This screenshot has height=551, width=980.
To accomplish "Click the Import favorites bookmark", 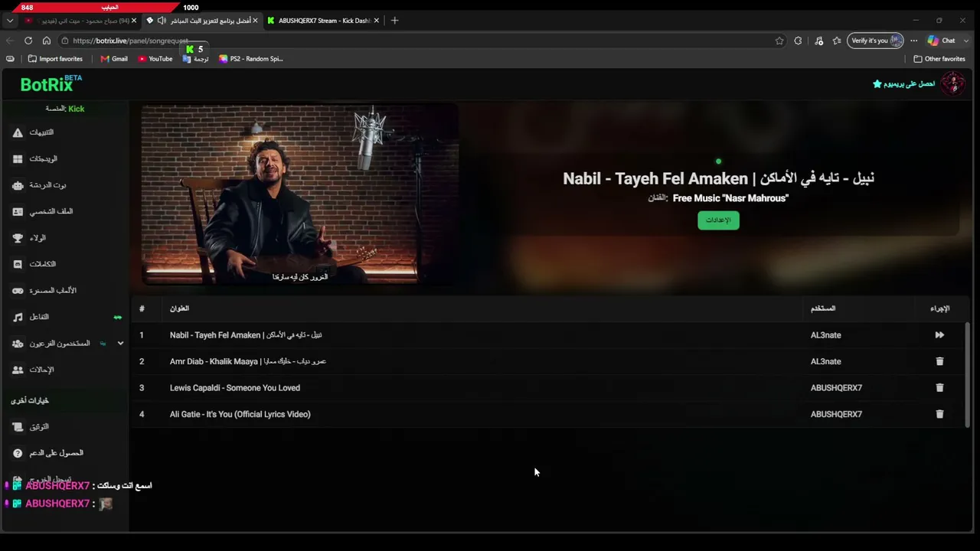I will (x=55, y=59).
